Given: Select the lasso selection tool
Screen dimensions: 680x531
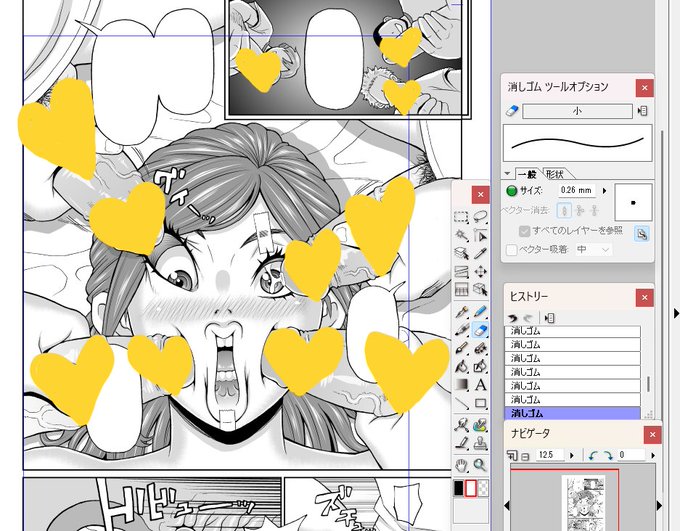Looking at the screenshot, I should tap(480, 216).
